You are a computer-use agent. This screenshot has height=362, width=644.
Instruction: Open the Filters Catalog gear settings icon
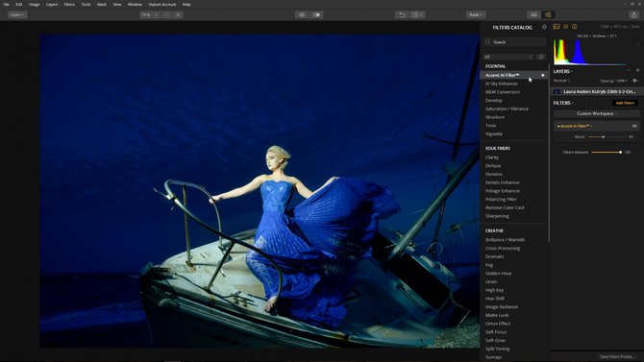(544, 27)
